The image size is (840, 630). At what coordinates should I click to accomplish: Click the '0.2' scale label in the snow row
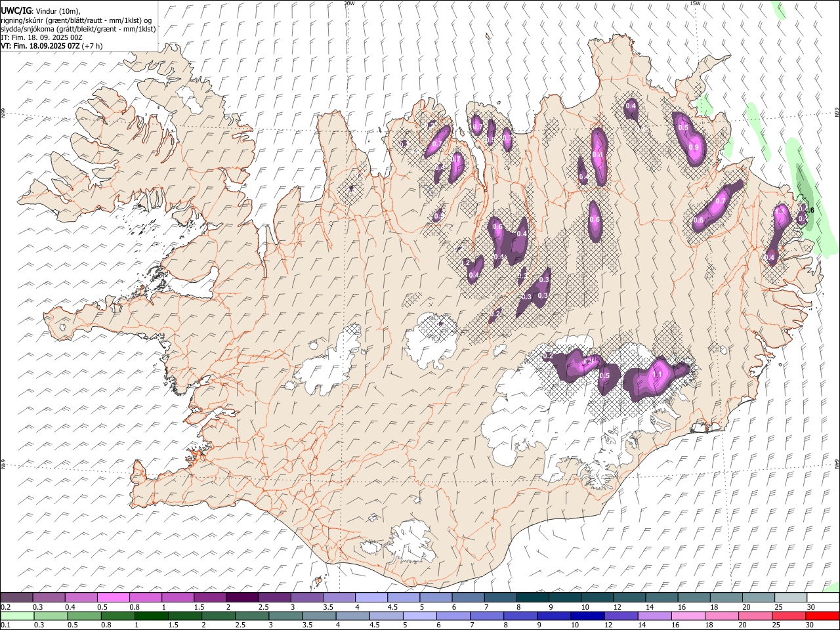click(x=5, y=607)
